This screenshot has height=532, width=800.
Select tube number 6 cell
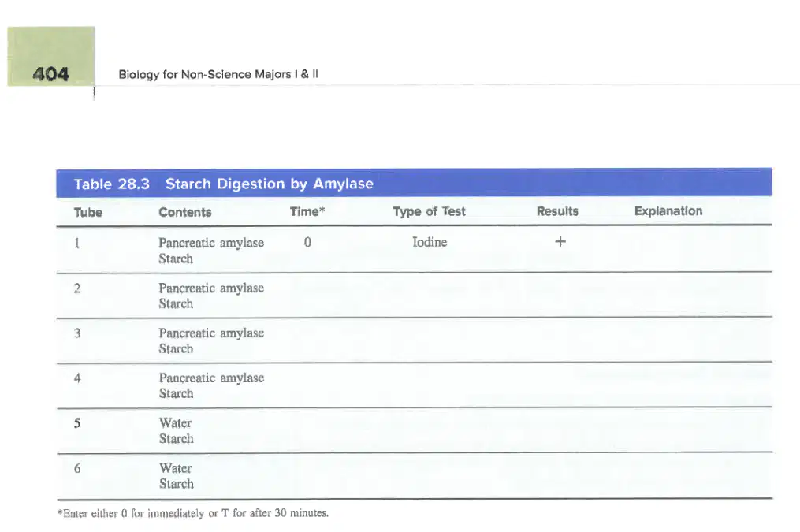[x=77, y=468]
